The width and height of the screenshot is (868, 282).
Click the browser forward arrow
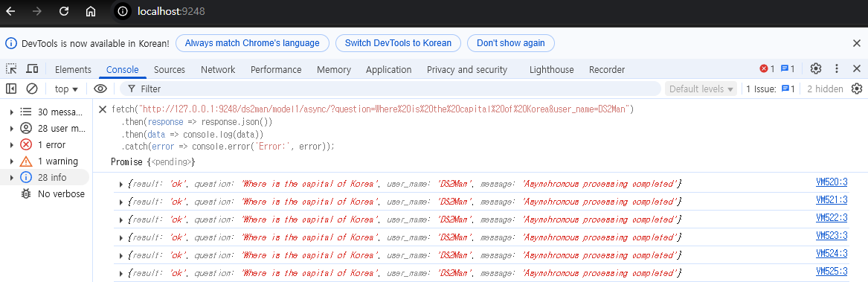(37, 11)
